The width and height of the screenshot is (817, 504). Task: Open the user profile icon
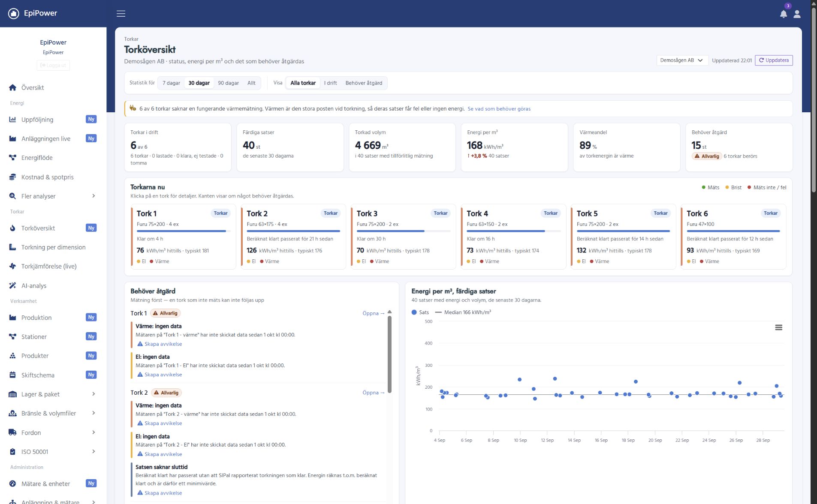pyautogui.click(x=797, y=14)
